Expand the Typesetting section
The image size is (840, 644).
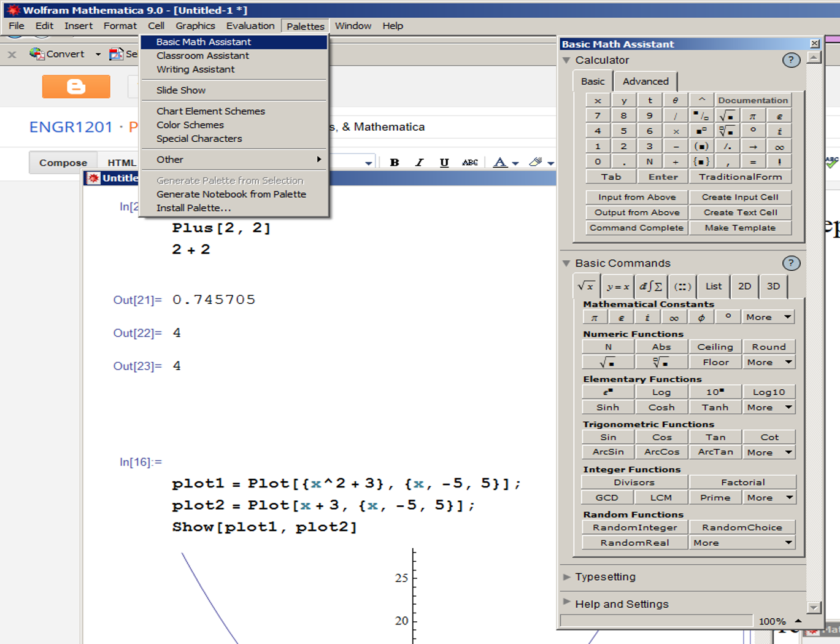(566, 577)
